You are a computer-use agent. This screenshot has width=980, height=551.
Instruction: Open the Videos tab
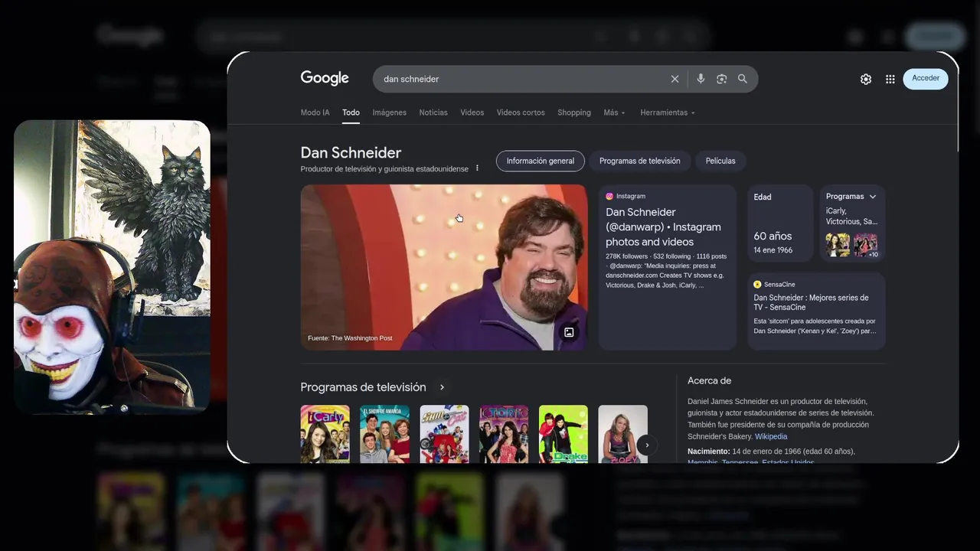tap(472, 112)
